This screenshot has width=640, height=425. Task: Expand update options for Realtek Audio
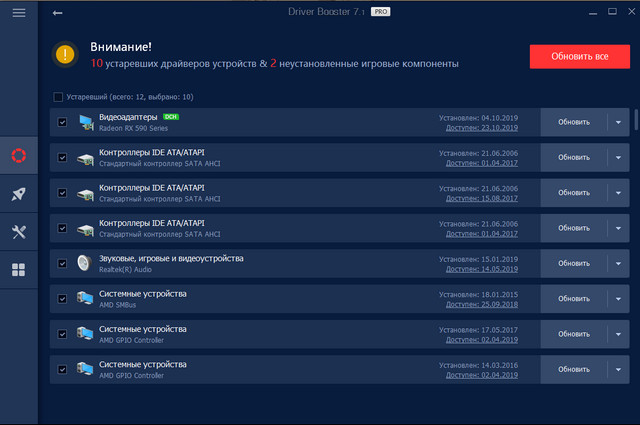click(618, 263)
